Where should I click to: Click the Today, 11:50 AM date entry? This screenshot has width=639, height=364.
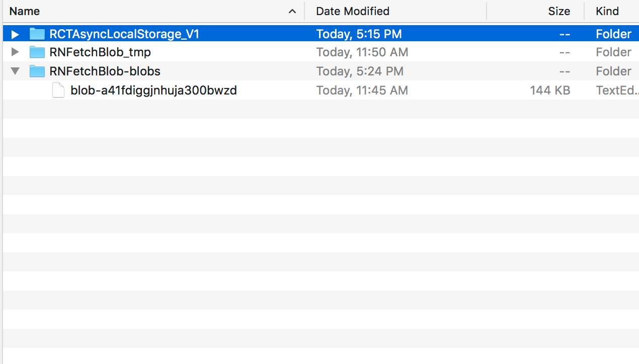362,52
